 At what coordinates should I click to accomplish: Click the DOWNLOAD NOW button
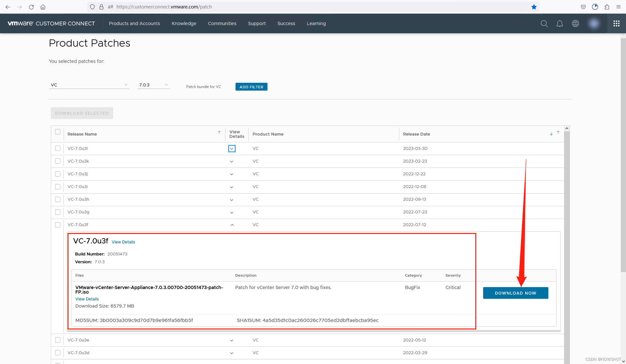coord(515,293)
